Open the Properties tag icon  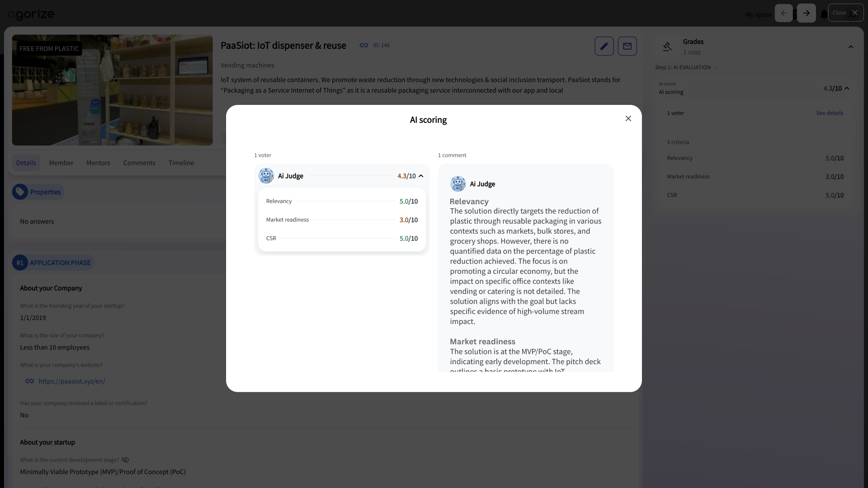[x=20, y=192]
